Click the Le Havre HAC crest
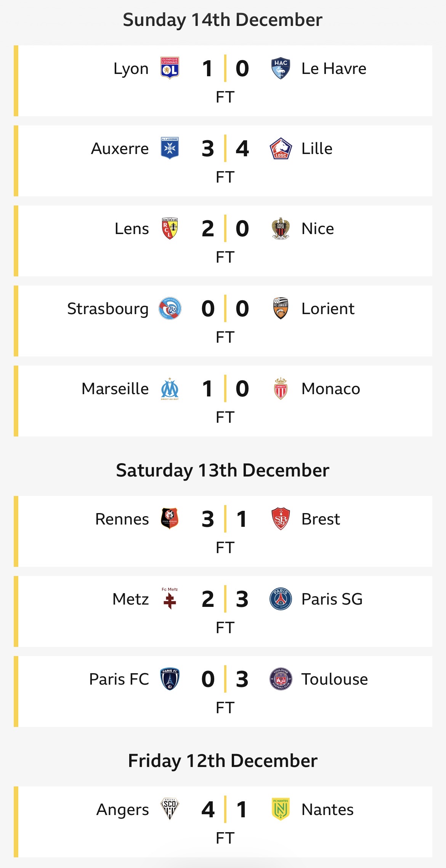This screenshot has width=446, height=868. (x=281, y=68)
